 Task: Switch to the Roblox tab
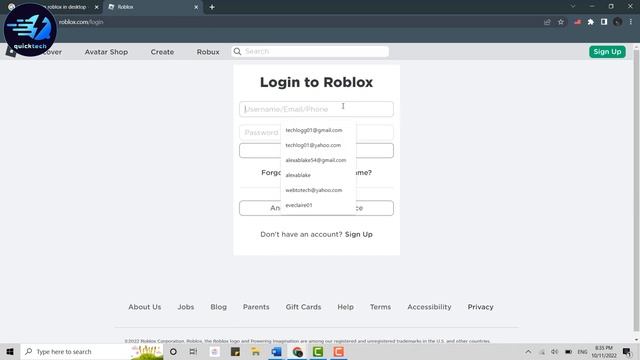tap(153, 7)
